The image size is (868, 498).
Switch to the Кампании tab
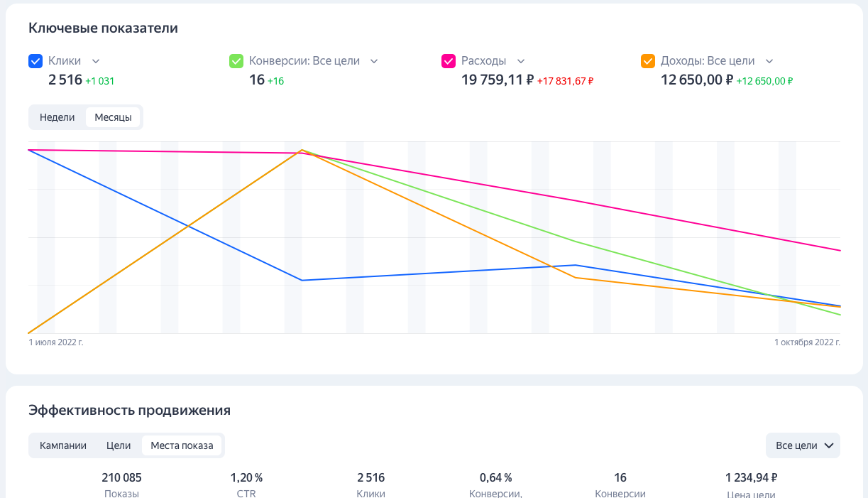pos(63,445)
